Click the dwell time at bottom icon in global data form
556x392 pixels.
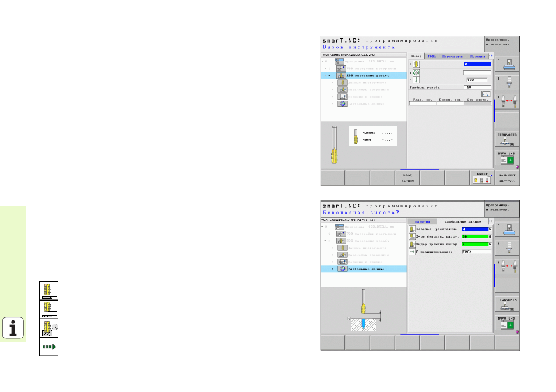(x=411, y=244)
